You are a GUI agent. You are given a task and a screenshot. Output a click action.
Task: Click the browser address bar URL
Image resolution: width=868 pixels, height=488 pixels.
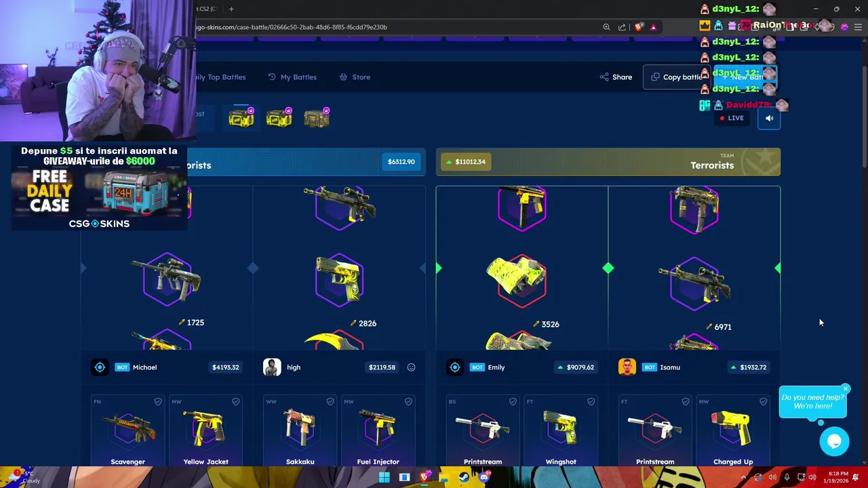pyautogui.click(x=292, y=27)
